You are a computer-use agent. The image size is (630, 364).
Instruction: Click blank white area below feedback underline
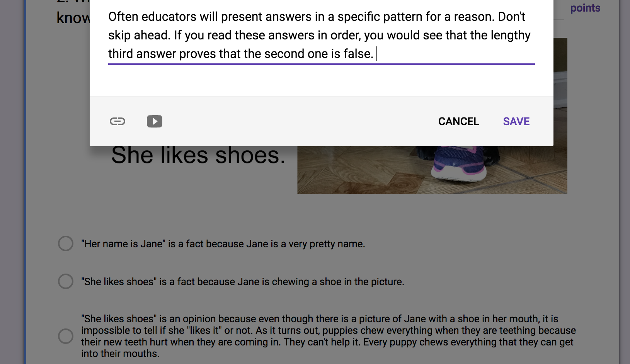coord(321,80)
